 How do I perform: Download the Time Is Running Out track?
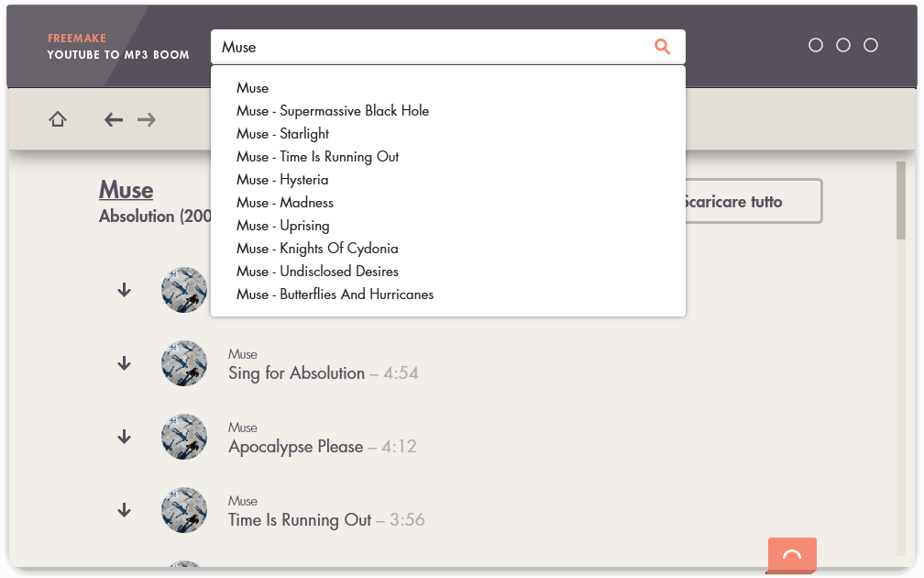(x=124, y=509)
